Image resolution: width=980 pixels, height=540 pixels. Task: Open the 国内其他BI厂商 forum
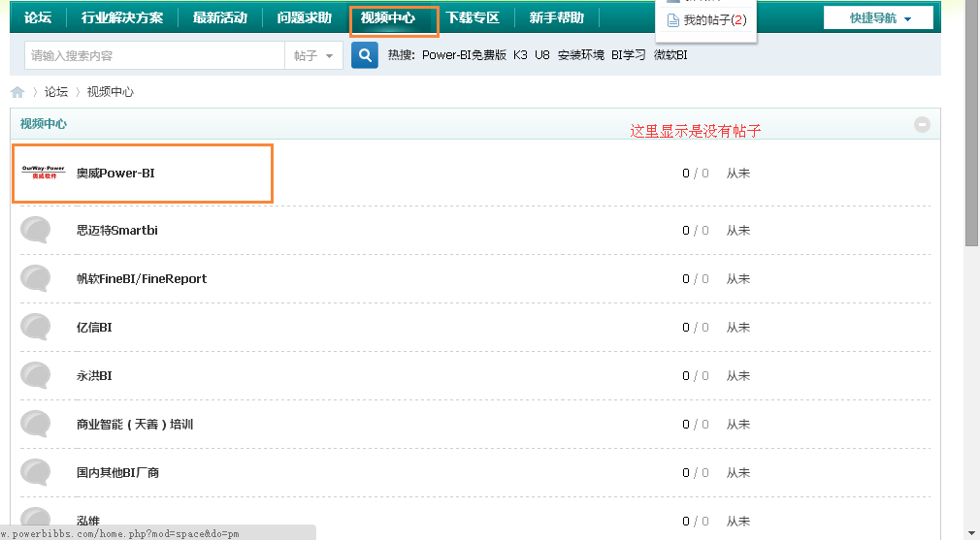[117, 472]
